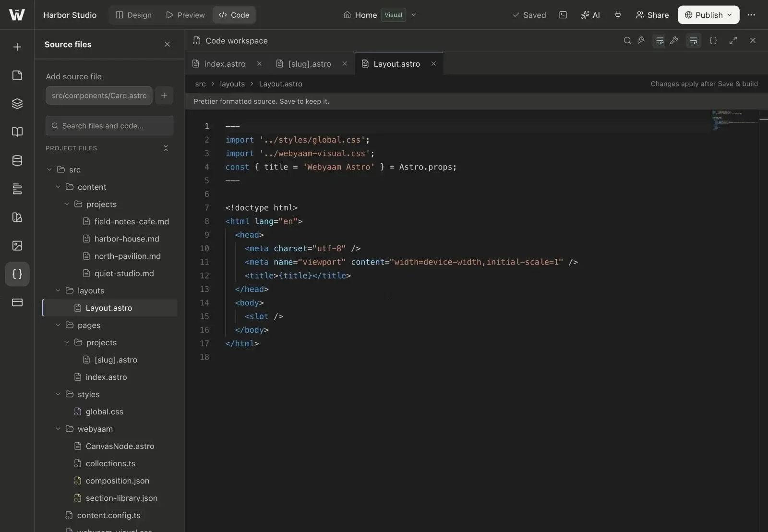Screen dimensions: 768x532
Task: Click the Home page icon
Action: point(347,15)
